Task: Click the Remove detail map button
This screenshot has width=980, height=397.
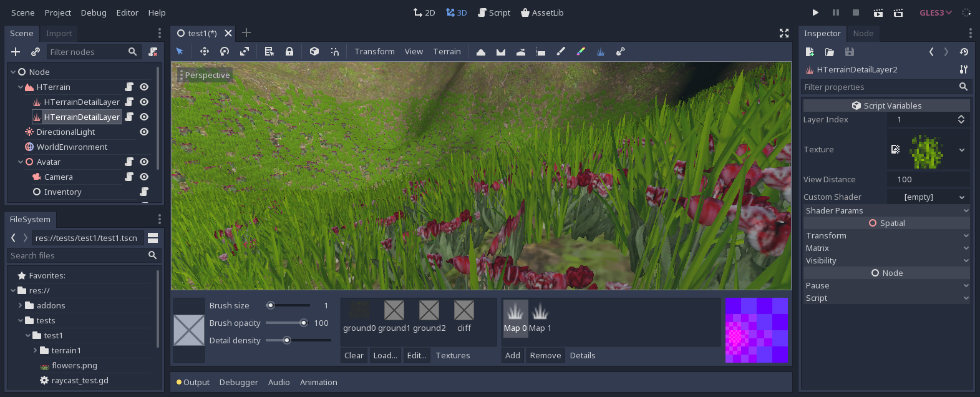Action: pyautogui.click(x=545, y=355)
